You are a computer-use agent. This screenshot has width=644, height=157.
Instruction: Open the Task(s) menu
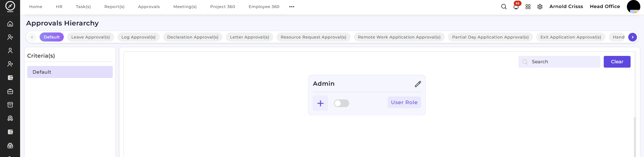(x=83, y=7)
